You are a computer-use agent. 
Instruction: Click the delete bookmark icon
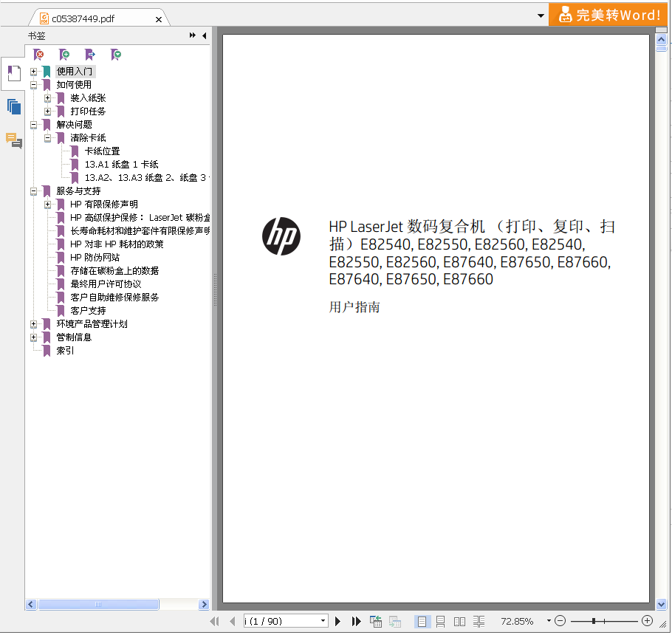(38, 55)
